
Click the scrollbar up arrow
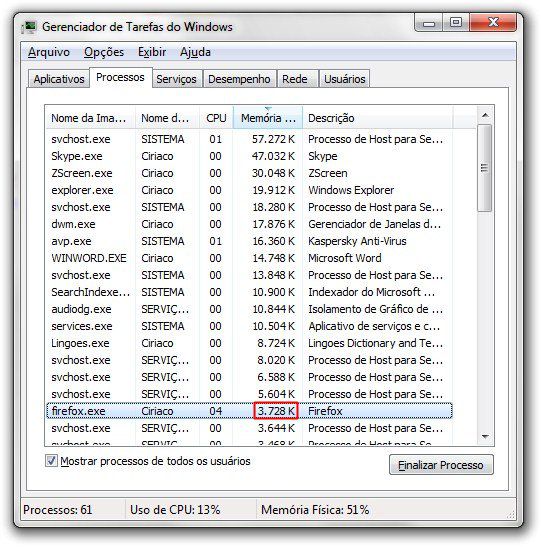(x=485, y=115)
